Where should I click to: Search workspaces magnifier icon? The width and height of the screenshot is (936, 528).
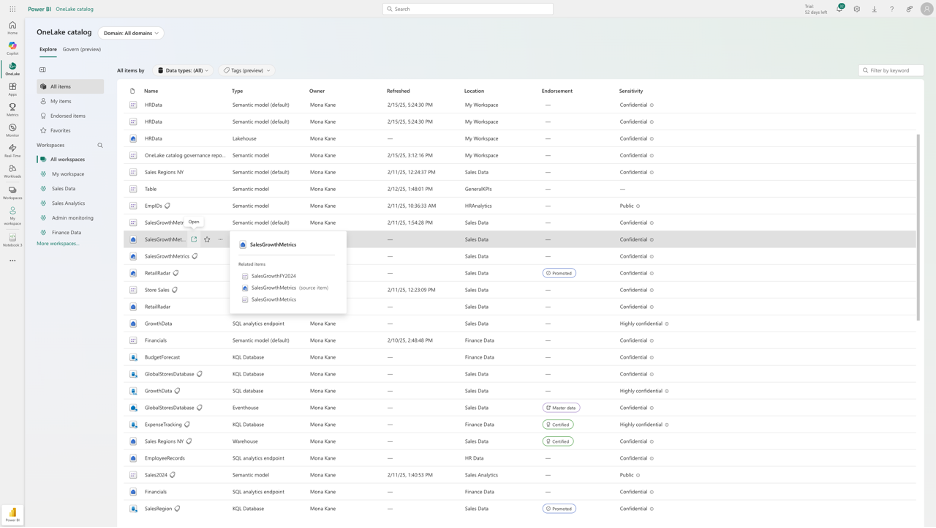[100, 145]
